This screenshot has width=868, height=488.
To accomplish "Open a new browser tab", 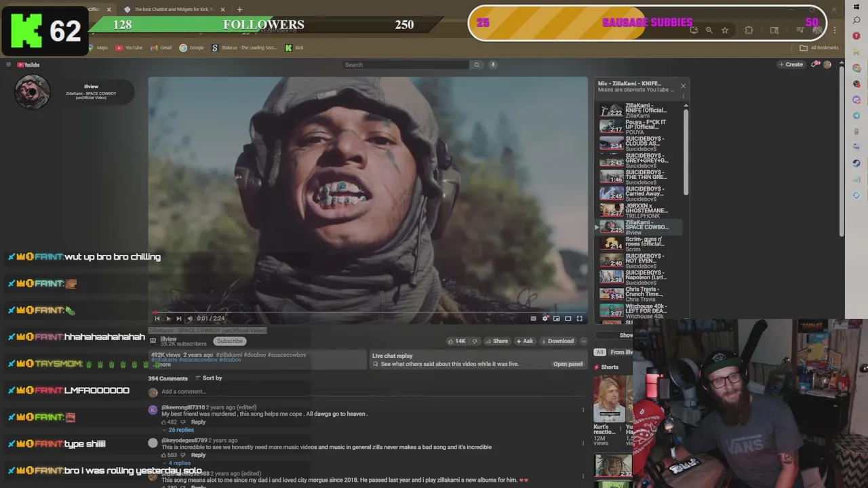I will point(239,9).
